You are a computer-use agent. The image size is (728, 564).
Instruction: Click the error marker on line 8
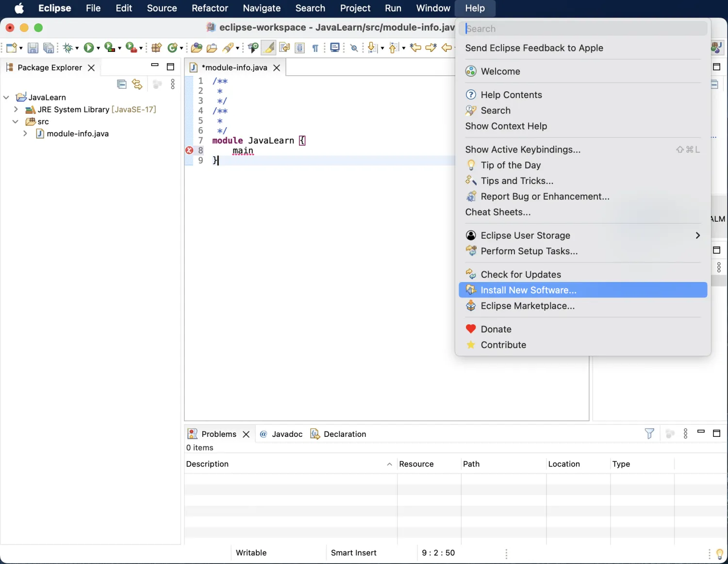click(189, 150)
